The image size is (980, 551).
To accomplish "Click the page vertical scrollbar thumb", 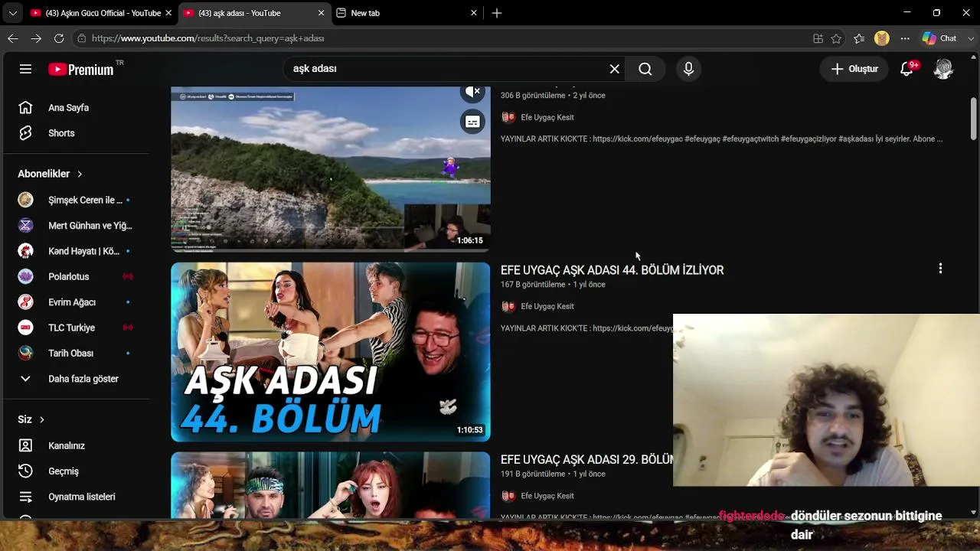I will (x=974, y=119).
